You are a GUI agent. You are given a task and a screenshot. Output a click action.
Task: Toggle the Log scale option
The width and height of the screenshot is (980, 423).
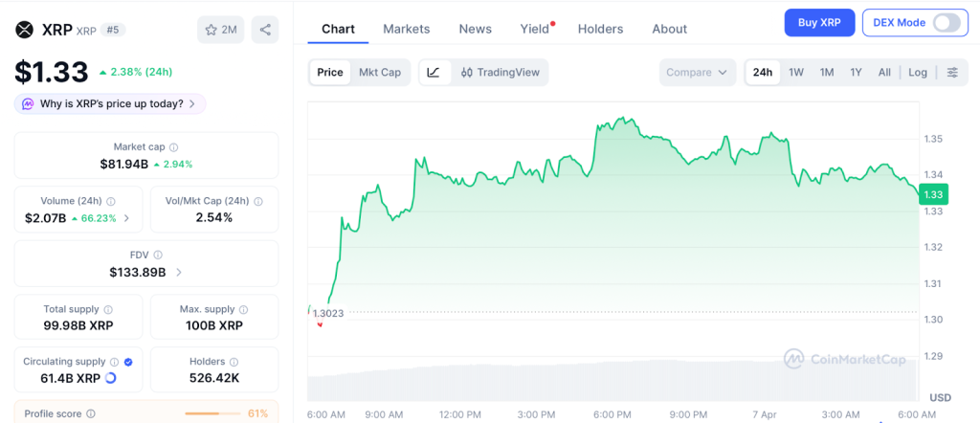click(x=917, y=73)
